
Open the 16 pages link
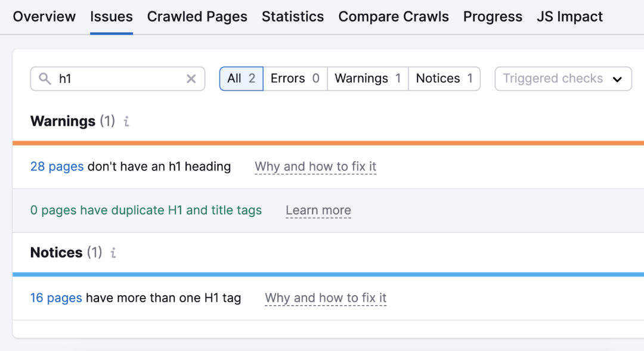coord(56,298)
